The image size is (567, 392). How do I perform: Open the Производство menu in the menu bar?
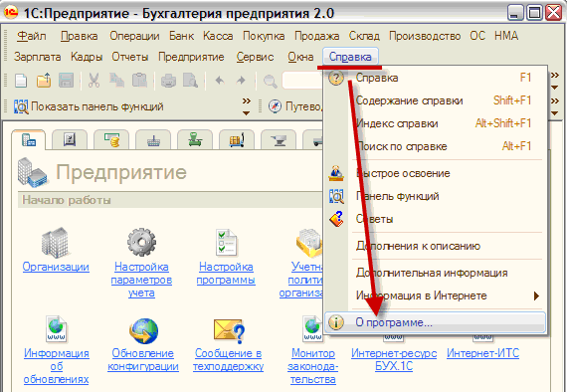tap(425, 36)
